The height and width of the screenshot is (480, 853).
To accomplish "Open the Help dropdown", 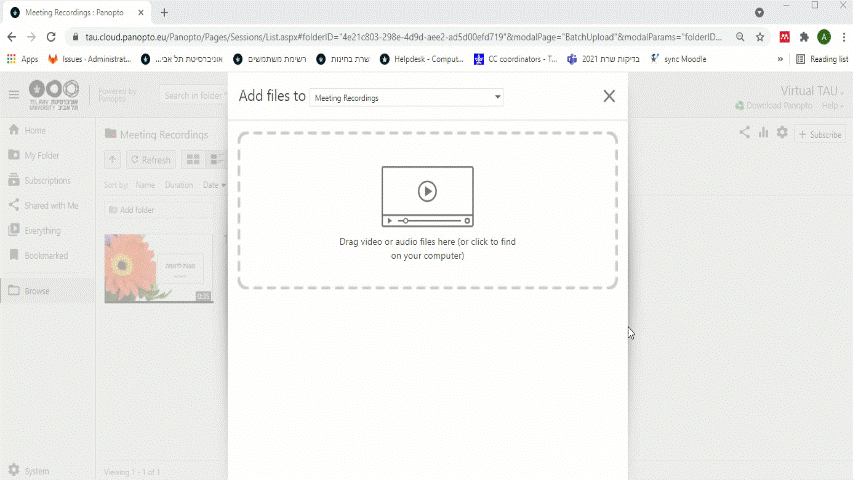I will (x=832, y=106).
